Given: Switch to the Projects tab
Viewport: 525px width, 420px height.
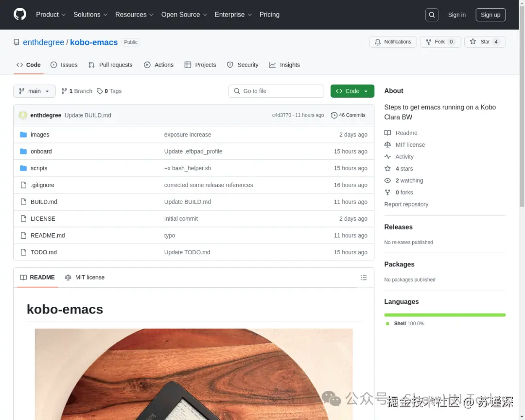Looking at the screenshot, I should (x=200, y=65).
